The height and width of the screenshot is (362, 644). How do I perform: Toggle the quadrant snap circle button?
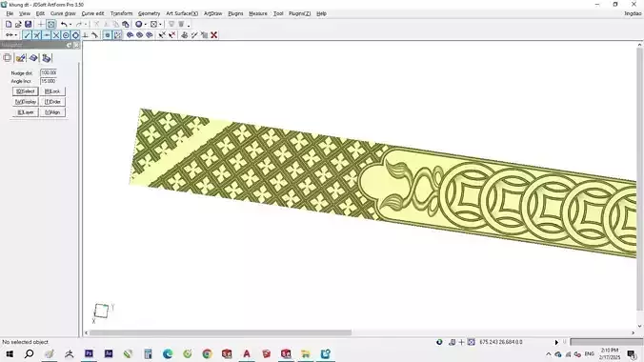click(75, 35)
